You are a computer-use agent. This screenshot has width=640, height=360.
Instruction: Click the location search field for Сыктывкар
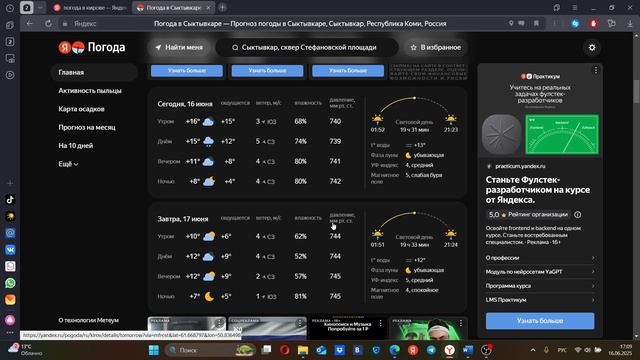[x=307, y=47]
